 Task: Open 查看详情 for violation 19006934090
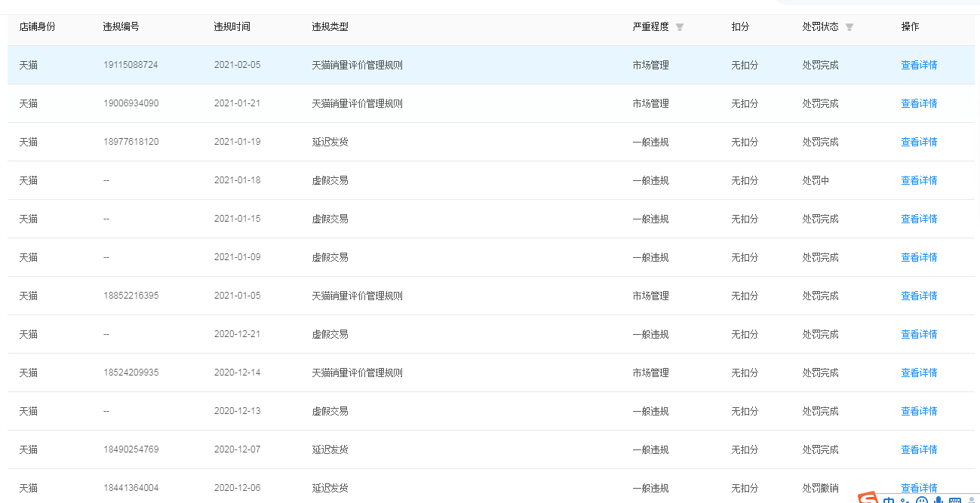[x=919, y=103]
